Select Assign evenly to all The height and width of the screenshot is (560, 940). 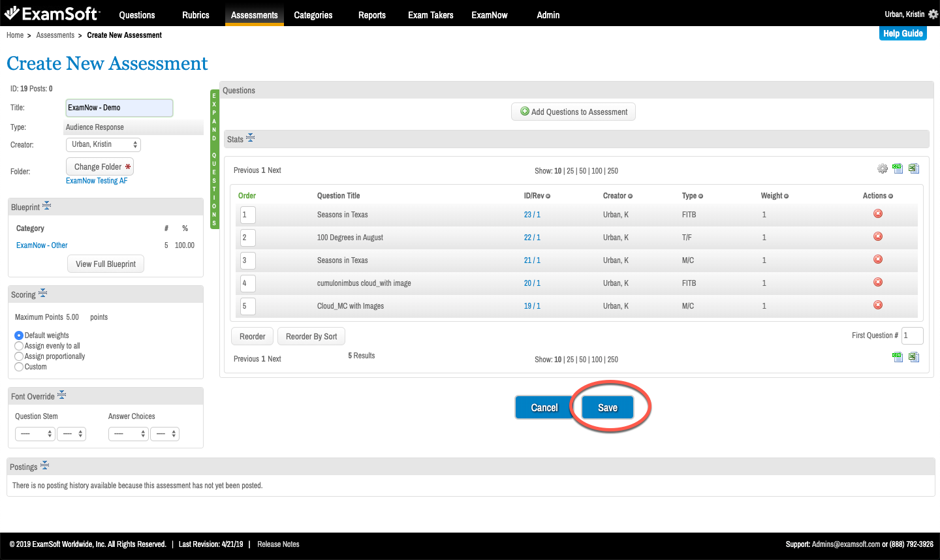[x=19, y=346]
